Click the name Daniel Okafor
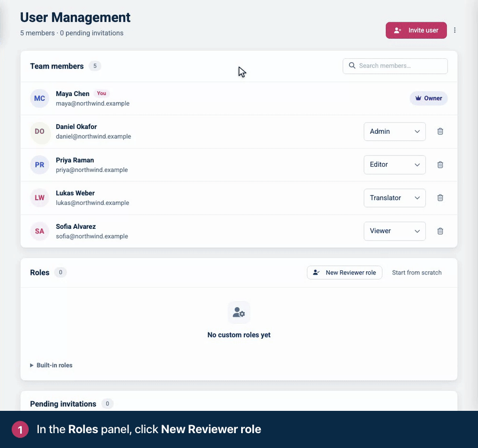Screen dimensions: 478x448 (x=76, y=126)
